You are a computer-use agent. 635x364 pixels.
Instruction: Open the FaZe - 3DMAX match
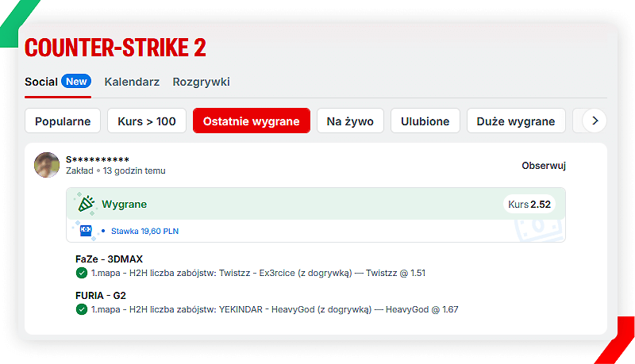tap(109, 259)
